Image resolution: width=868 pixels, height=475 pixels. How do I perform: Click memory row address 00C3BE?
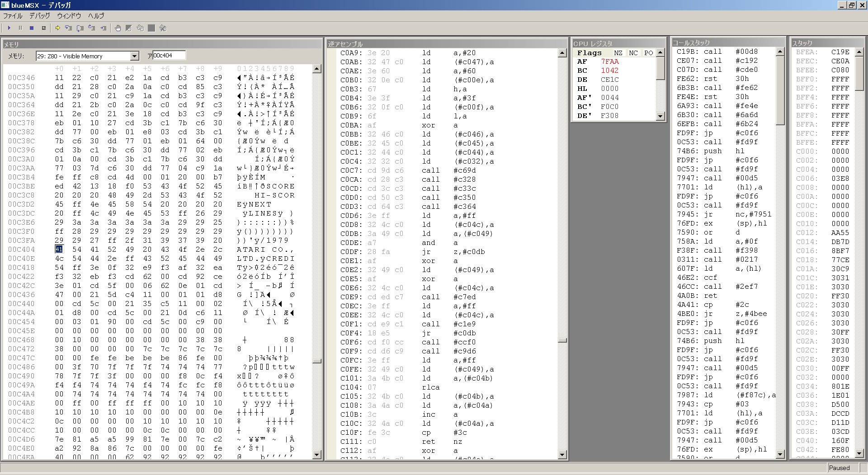21,186
